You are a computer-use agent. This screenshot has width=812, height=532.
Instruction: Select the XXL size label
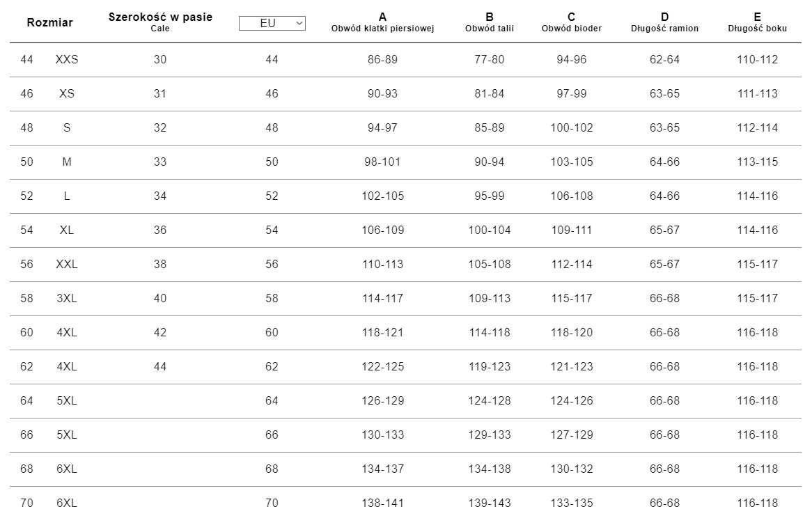[x=67, y=265]
